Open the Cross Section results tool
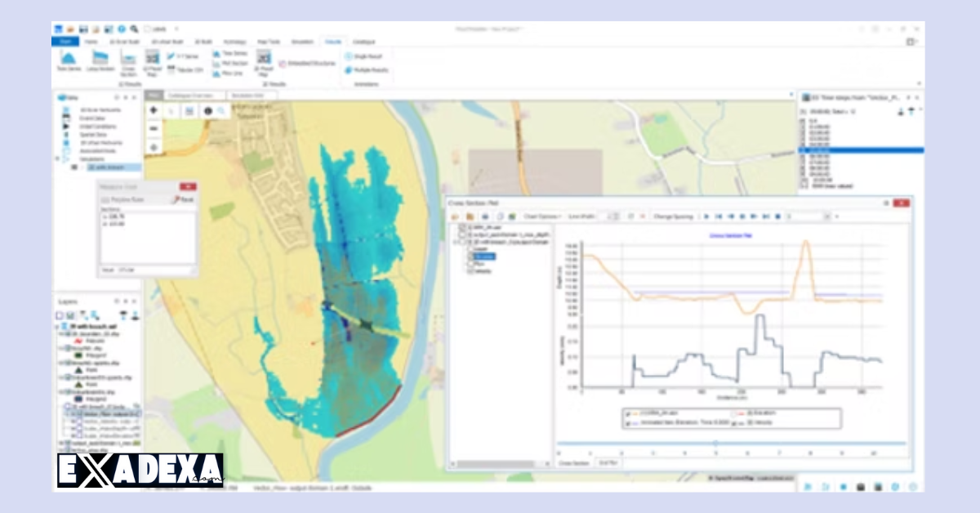 tap(127, 58)
